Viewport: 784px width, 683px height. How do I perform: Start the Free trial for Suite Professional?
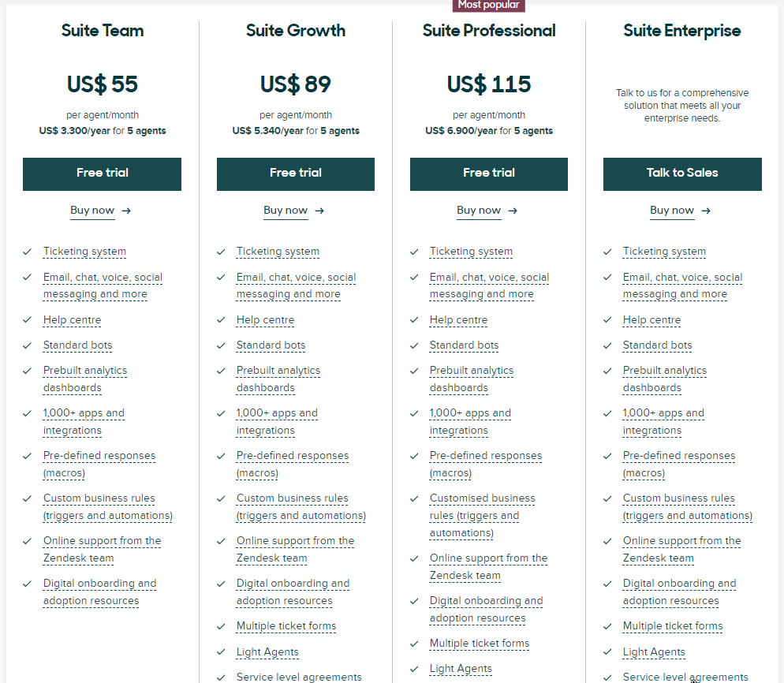489,174
